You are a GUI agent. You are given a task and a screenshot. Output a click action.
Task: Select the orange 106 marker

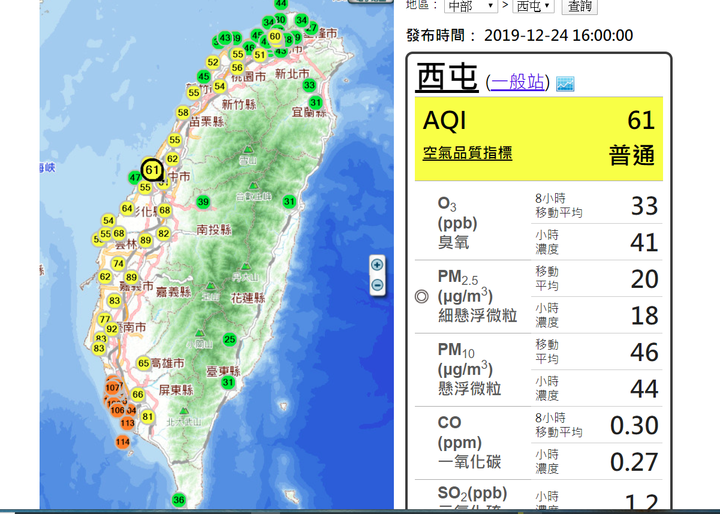(118, 410)
